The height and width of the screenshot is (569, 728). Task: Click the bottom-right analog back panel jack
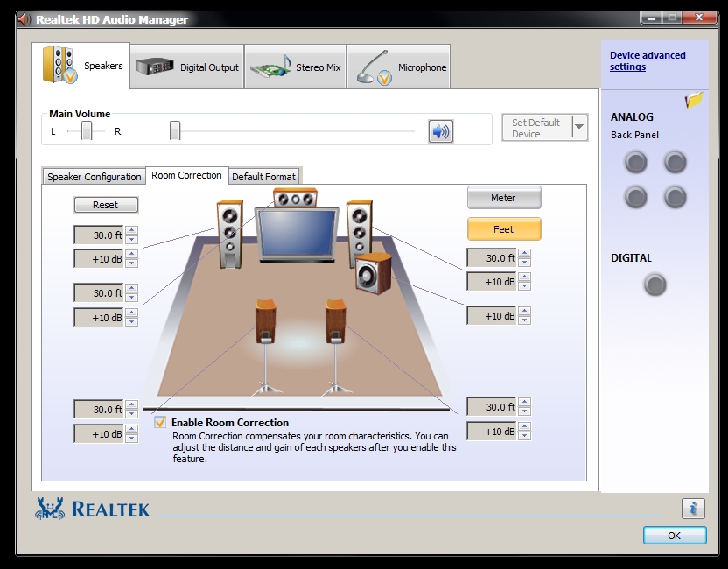(675, 197)
